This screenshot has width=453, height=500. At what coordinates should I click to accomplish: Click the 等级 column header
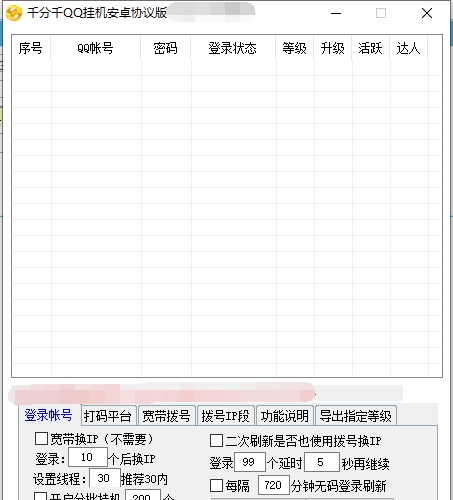point(294,48)
